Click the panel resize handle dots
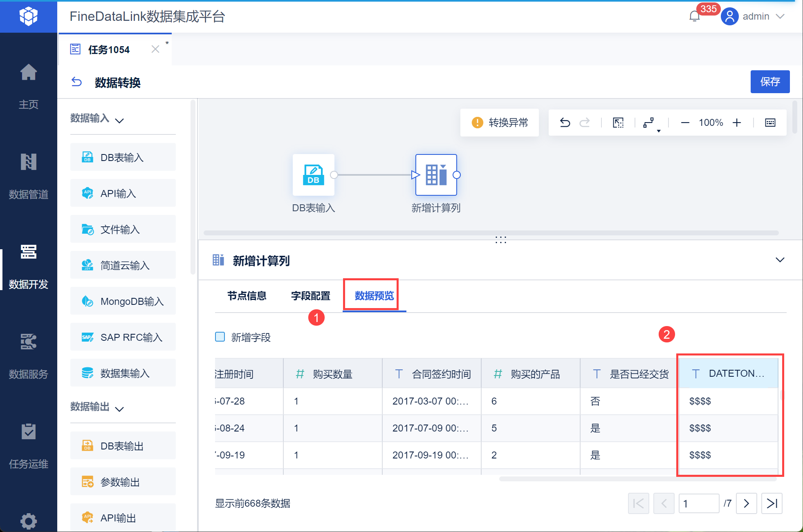This screenshot has height=532, width=803. 500,239
